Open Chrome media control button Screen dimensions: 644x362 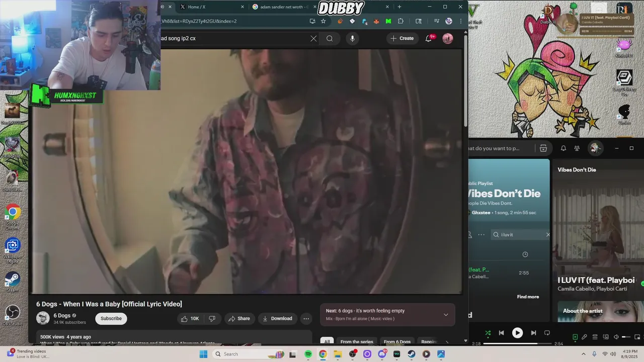tap(437, 21)
